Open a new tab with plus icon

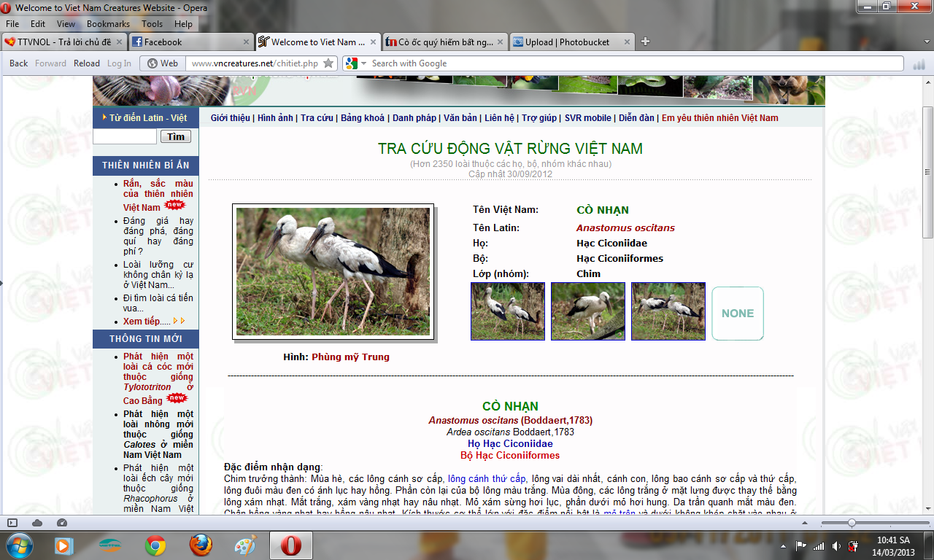click(645, 42)
